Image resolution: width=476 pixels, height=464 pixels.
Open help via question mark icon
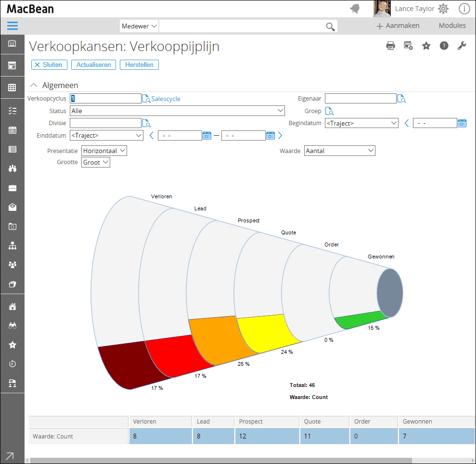pyautogui.click(x=444, y=46)
